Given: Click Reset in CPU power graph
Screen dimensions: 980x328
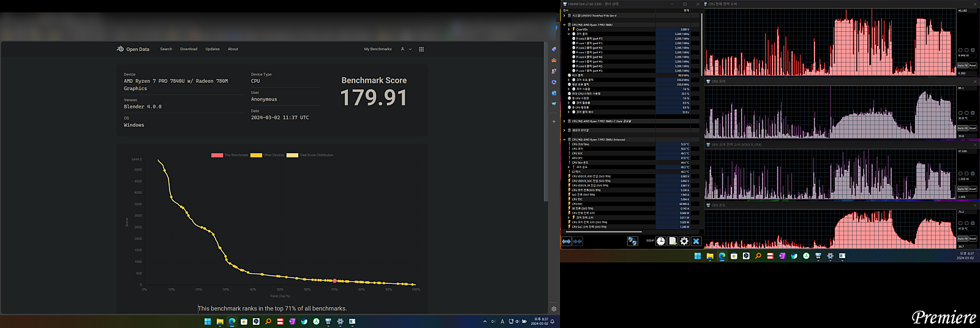Looking at the screenshot, I should pyautogui.click(x=973, y=66).
